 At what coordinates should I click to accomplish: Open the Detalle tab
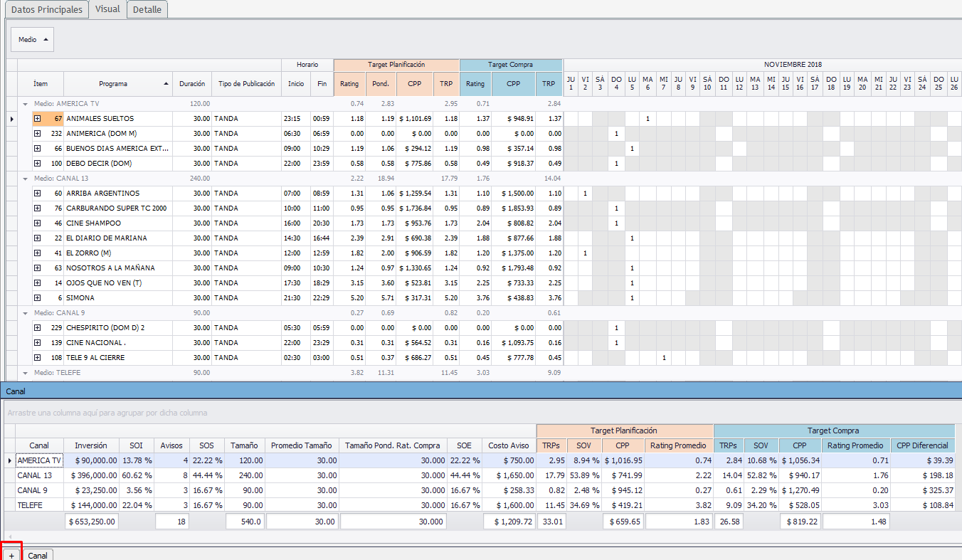(x=147, y=10)
